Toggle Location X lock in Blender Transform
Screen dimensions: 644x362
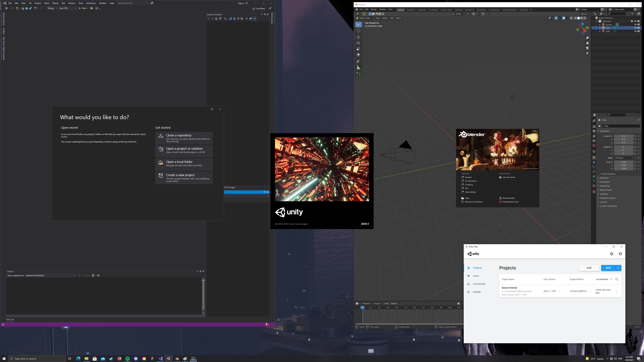(635, 136)
